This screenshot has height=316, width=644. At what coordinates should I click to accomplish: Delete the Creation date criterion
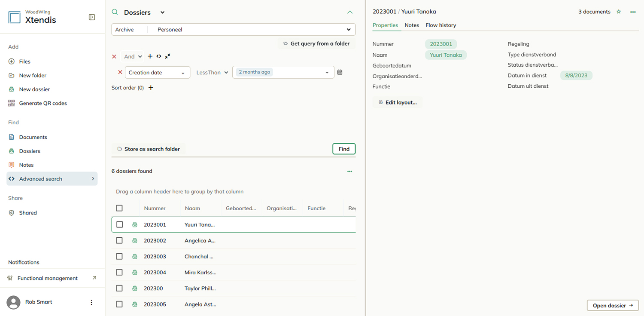(120, 72)
